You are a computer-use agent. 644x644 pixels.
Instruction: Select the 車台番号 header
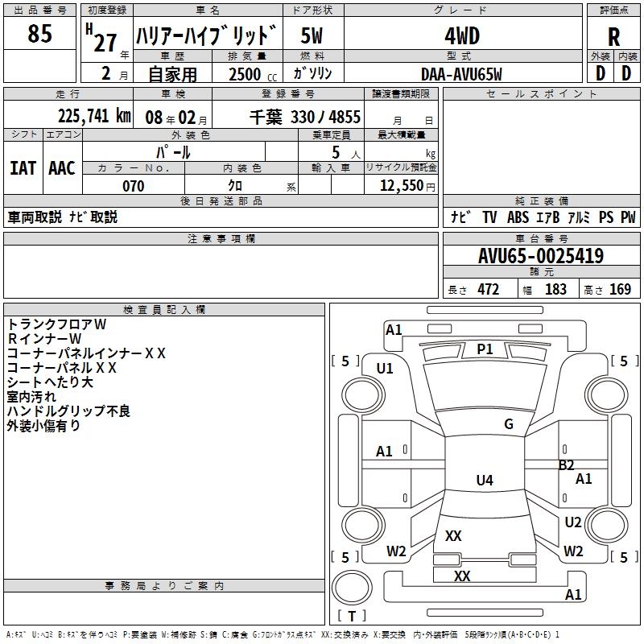541,238
